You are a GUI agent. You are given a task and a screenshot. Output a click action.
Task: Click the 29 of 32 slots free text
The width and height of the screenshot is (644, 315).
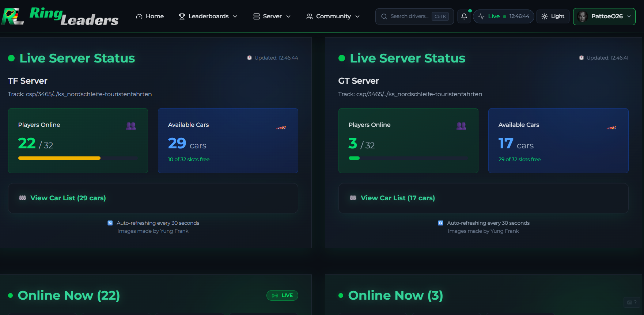[x=519, y=159]
